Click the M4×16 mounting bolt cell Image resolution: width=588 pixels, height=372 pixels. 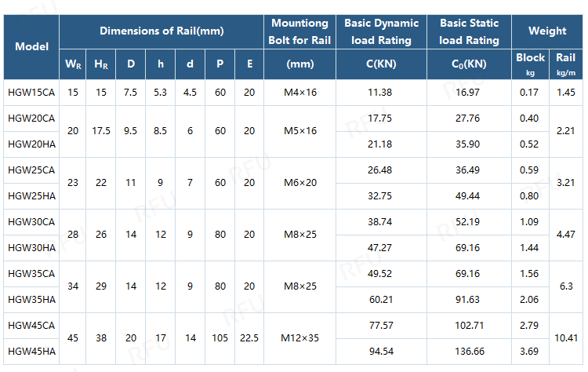pos(300,93)
